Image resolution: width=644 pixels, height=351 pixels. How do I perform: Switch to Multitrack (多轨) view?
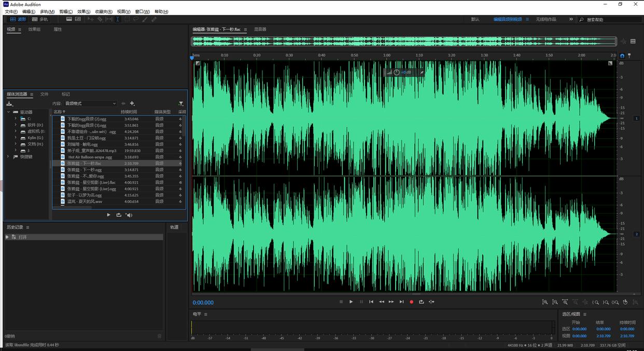pyautogui.click(x=40, y=19)
